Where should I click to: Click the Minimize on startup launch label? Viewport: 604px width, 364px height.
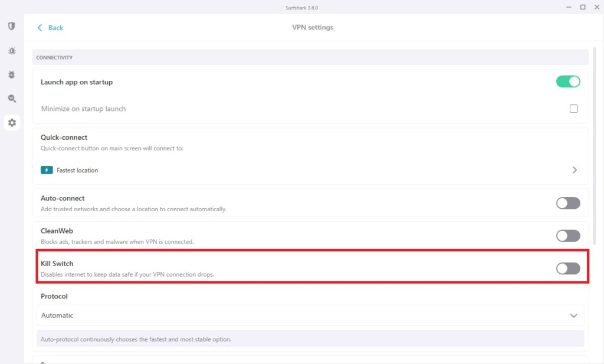pyautogui.click(x=84, y=109)
